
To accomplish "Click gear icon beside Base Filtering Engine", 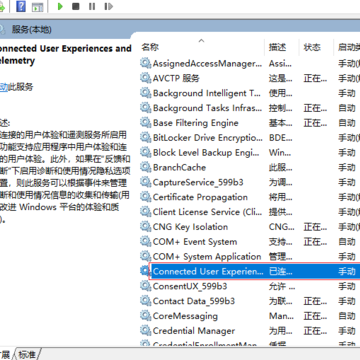I will click(x=145, y=122).
